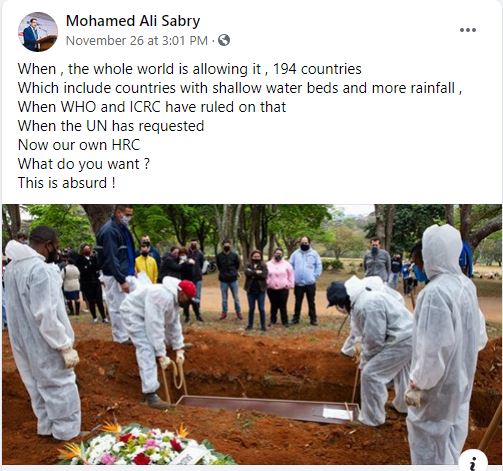This screenshot has height=471, width=503.
Task: Click the person in the yellow jacket
Action: 146,264
